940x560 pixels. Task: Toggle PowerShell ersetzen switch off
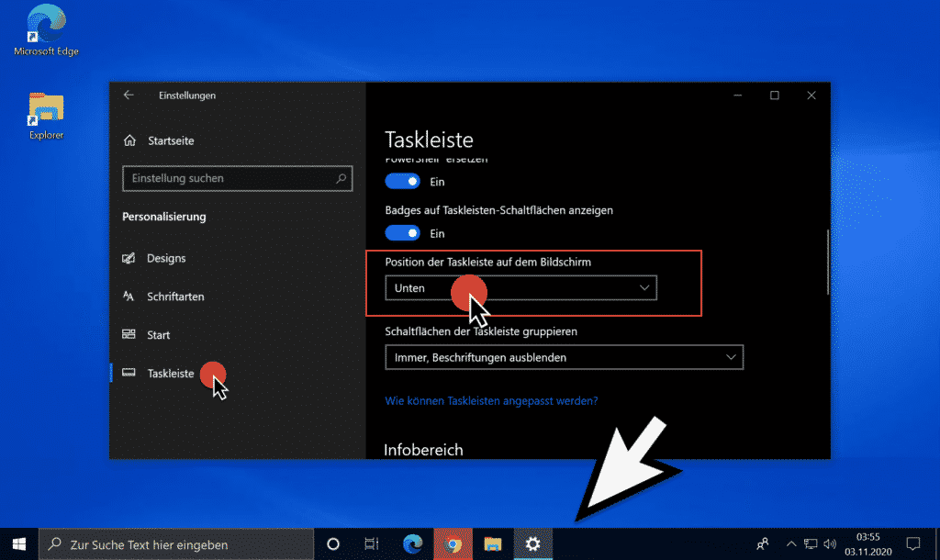point(402,182)
